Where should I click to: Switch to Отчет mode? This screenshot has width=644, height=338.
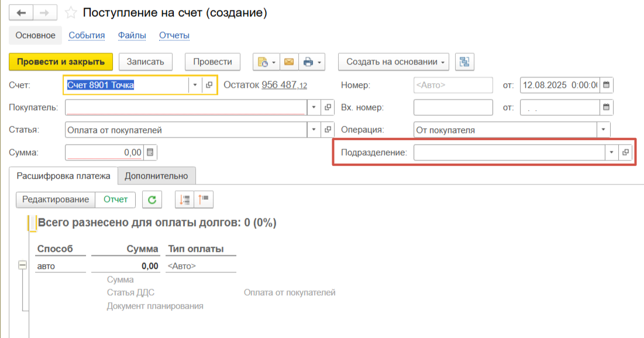pos(115,200)
